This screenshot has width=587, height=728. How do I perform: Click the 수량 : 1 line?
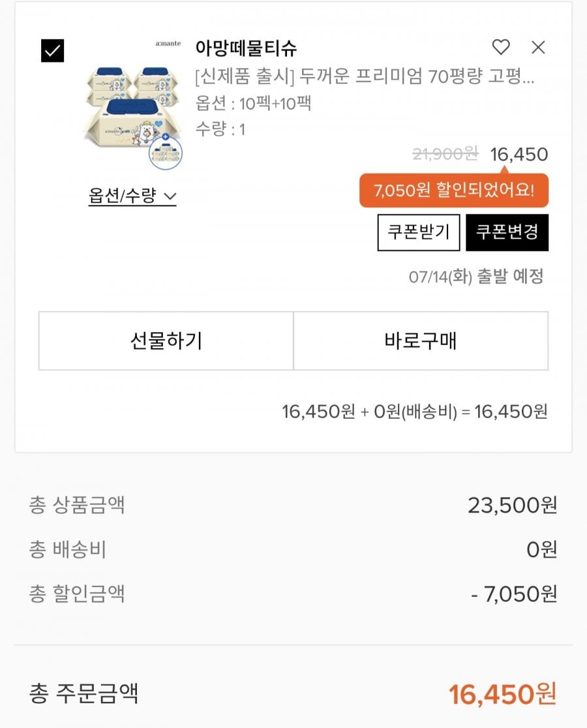[220, 129]
